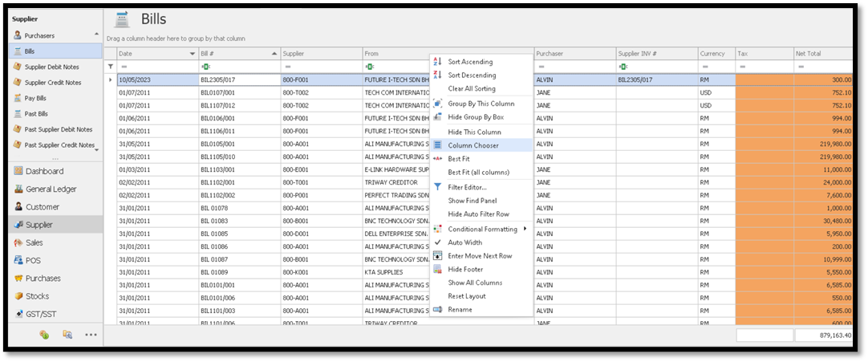Click cell BIL1103/001
The height and width of the screenshot is (362, 868).
click(x=239, y=169)
